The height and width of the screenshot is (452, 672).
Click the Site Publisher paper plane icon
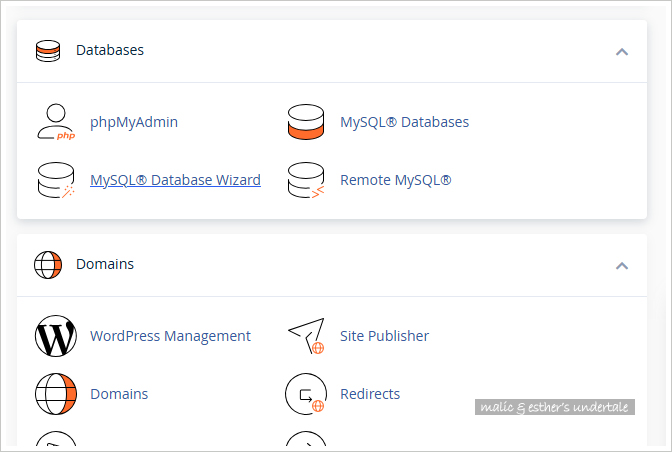coord(306,337)
